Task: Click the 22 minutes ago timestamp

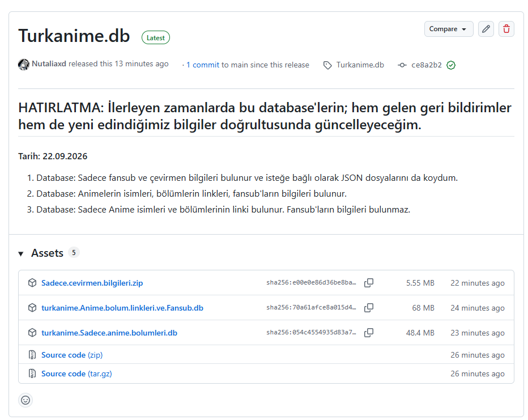Action: pos(478,283)
